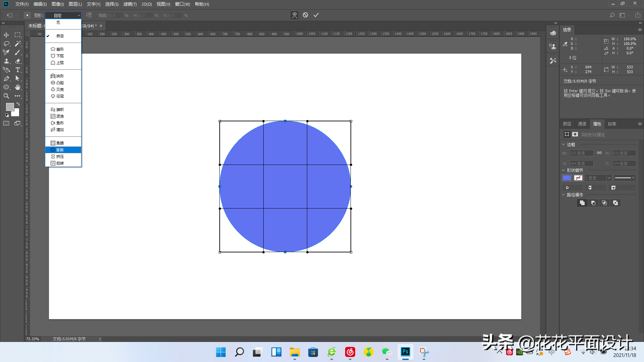Select the Zoom tool

tap(6, 96)
